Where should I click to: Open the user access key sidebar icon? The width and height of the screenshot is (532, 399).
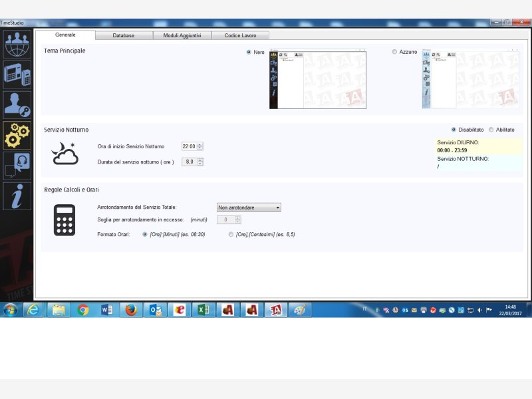point(17,104)
